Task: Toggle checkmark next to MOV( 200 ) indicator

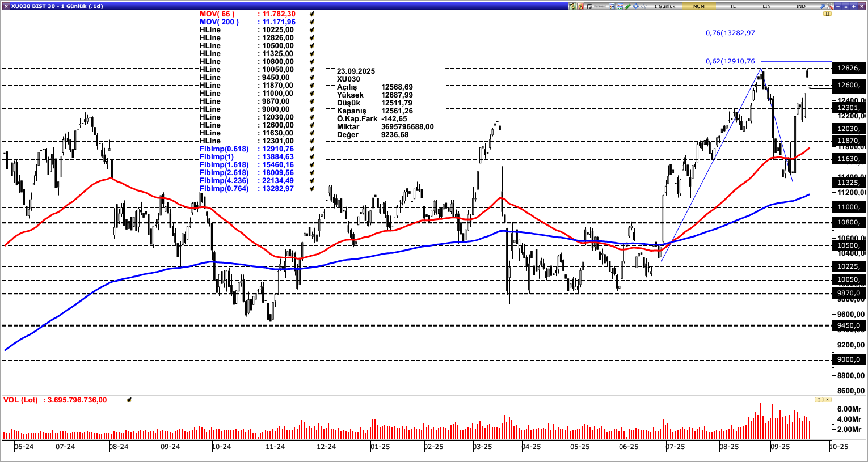Action: pyautogui.click(x=312, y=22)
